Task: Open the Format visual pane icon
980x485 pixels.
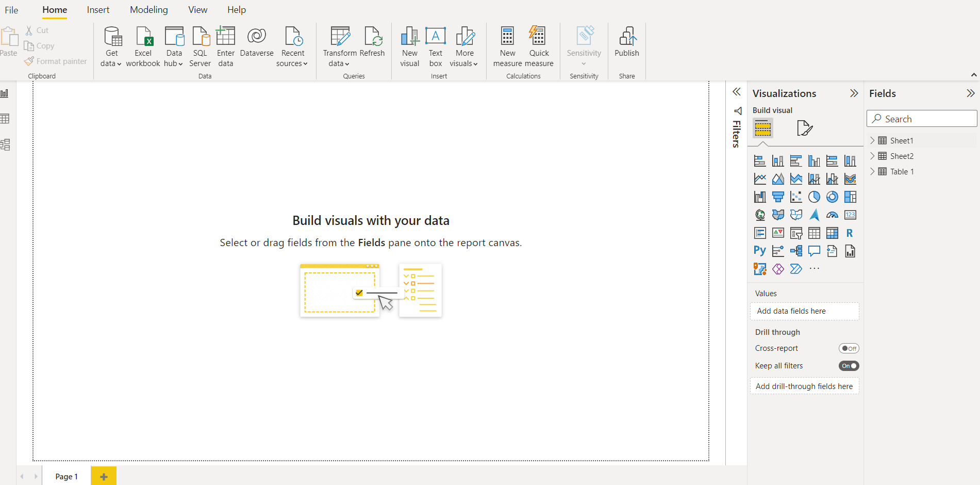Action: tap(804, 128)
